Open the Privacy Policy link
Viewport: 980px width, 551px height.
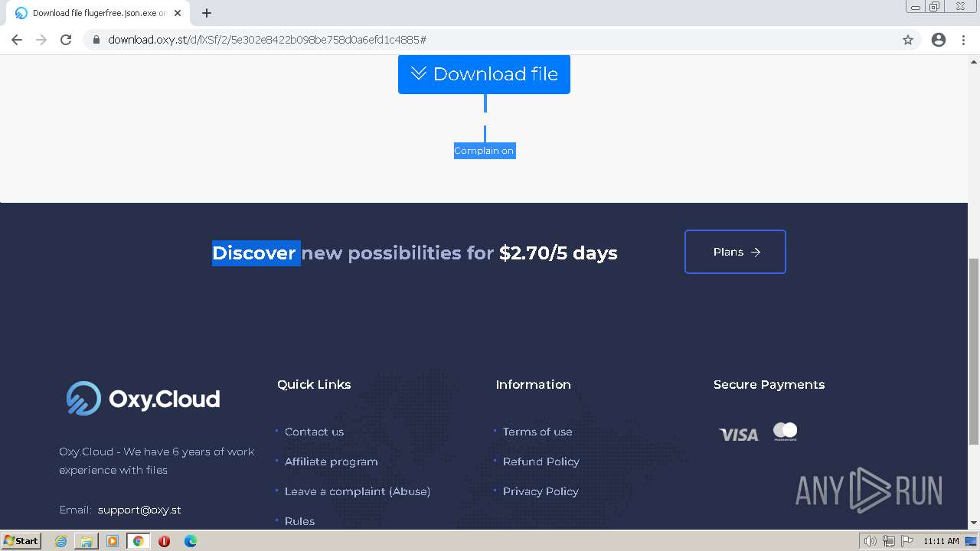tap(541, 491)
